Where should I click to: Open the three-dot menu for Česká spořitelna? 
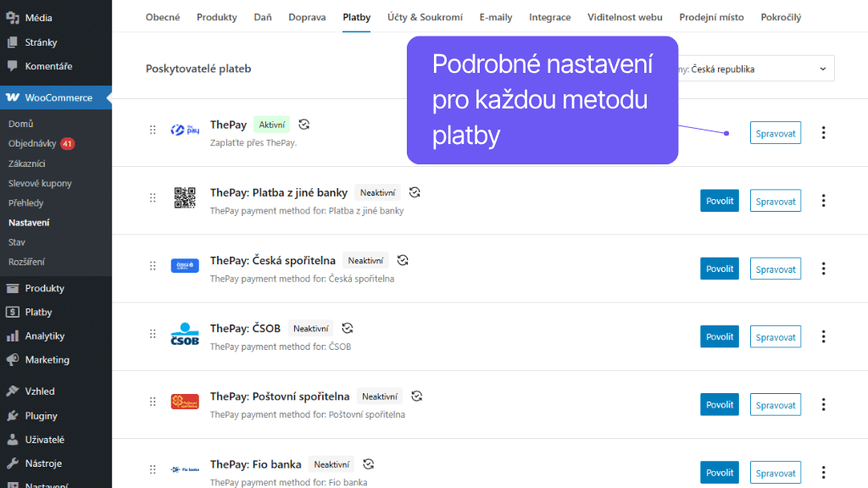[824, 269]
